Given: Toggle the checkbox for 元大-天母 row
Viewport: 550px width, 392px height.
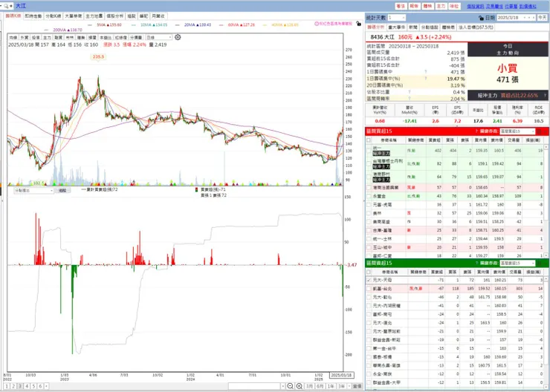Looking at the screenshot, I should point(369,280).
